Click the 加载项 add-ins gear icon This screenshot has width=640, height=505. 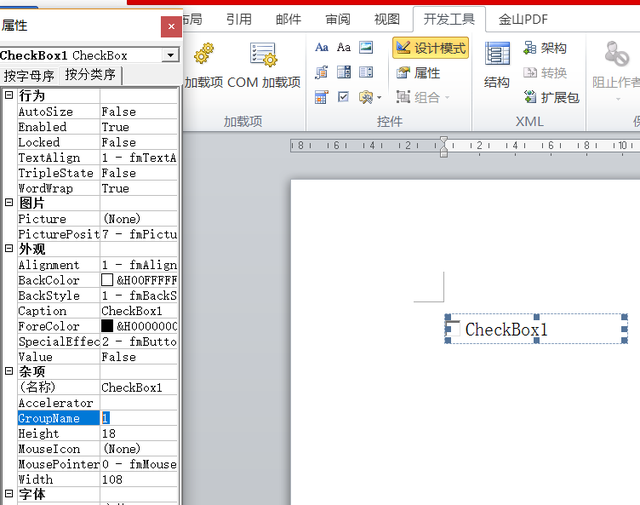[203, 55]
